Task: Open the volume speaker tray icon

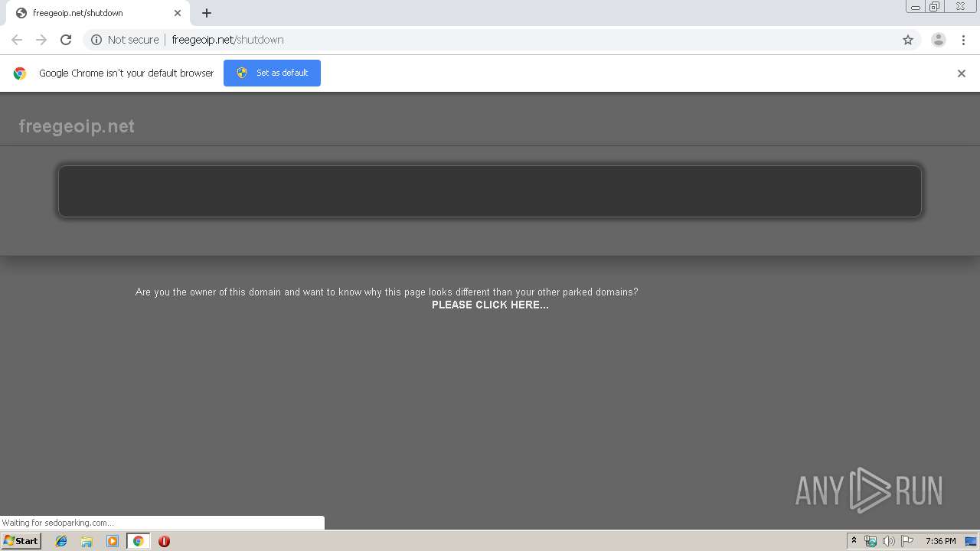Action: [889, 541]
